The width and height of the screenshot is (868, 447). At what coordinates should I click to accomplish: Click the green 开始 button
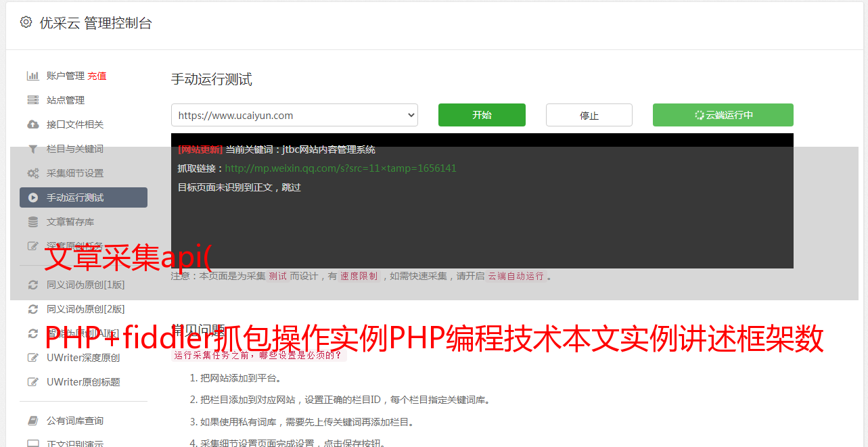click(482, 115)
